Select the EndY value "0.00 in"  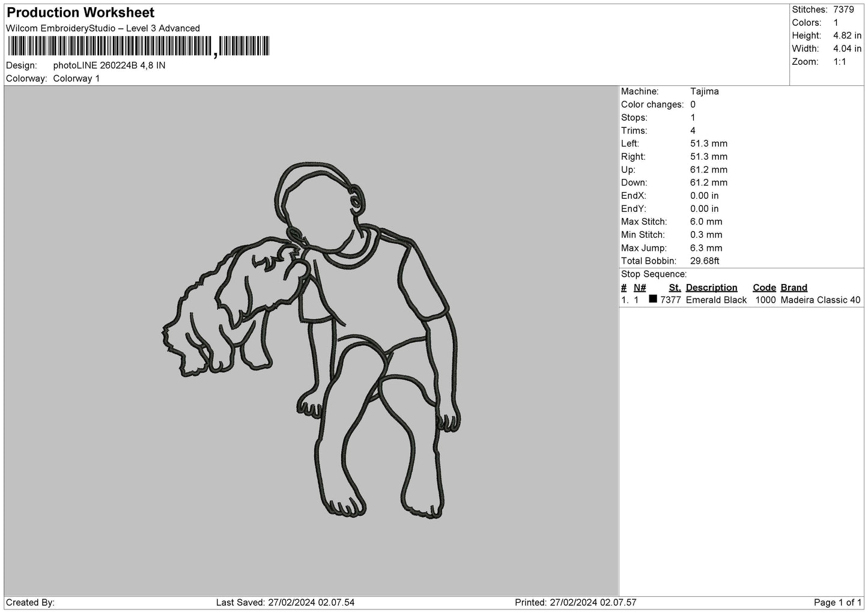click(x=705, y=209)
